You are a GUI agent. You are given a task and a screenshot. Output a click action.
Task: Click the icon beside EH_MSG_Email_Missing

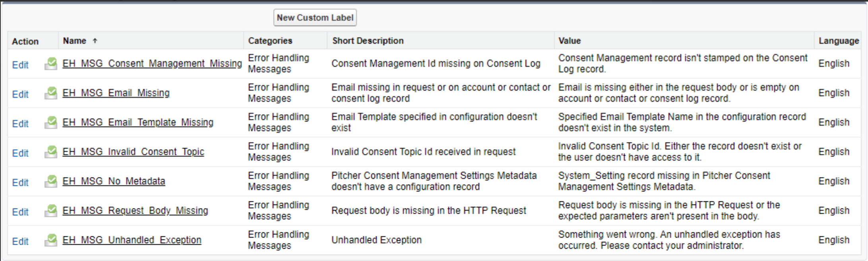[50, 93]
